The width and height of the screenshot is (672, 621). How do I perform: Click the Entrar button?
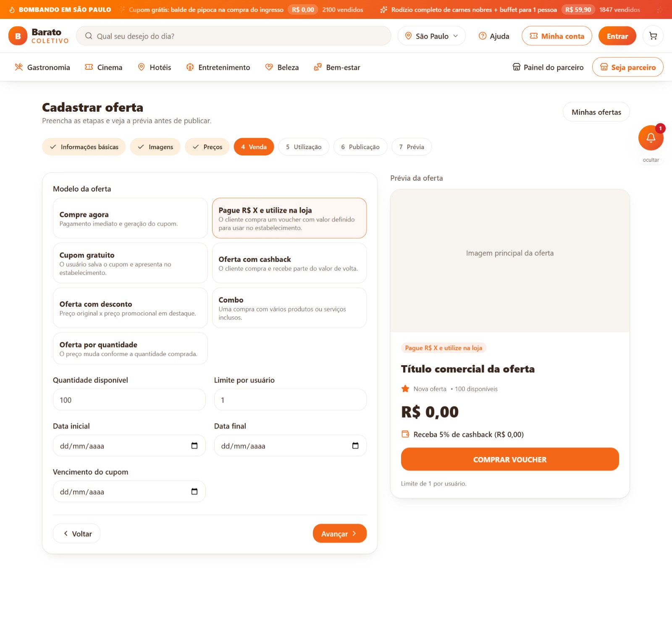click(617, 36)
